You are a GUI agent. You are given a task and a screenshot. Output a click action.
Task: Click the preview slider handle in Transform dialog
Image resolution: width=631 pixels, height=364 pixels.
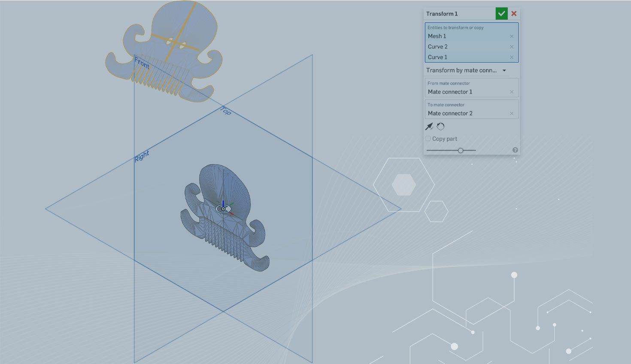(x=461, y=151)
